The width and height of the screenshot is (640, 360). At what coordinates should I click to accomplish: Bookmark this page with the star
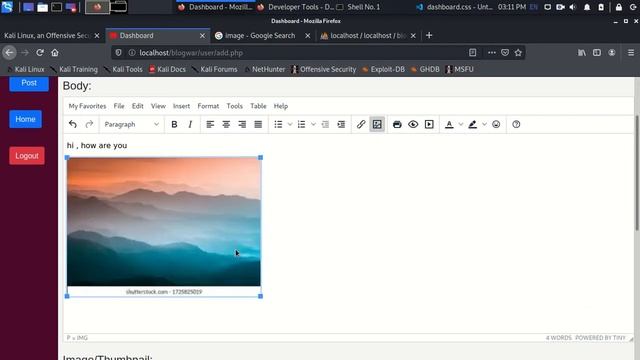tap(518, 53)
